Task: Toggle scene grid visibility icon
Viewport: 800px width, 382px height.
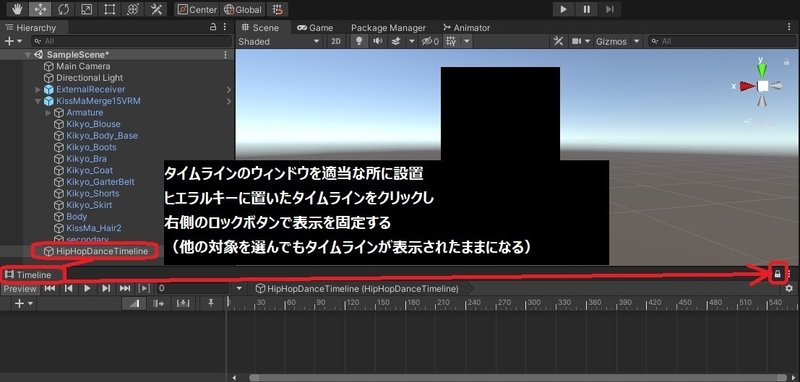Action: (x=451, y=41)
